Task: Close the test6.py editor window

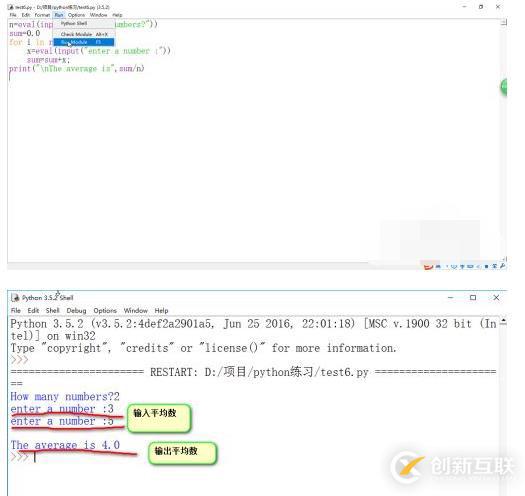Action: coord(498,7)
